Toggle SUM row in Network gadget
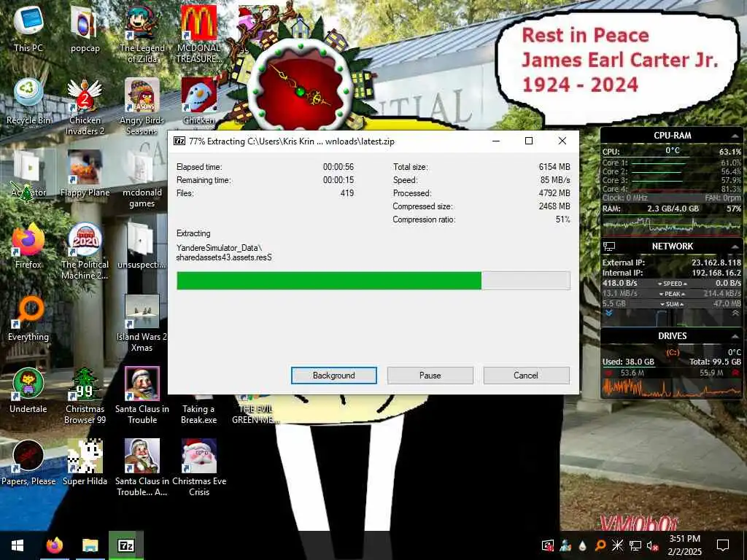Viewport: 747px width, 560px height. (672, 304)
